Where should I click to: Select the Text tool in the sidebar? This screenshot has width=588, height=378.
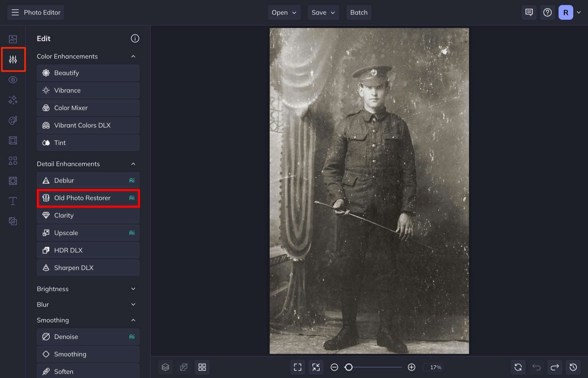13,201
